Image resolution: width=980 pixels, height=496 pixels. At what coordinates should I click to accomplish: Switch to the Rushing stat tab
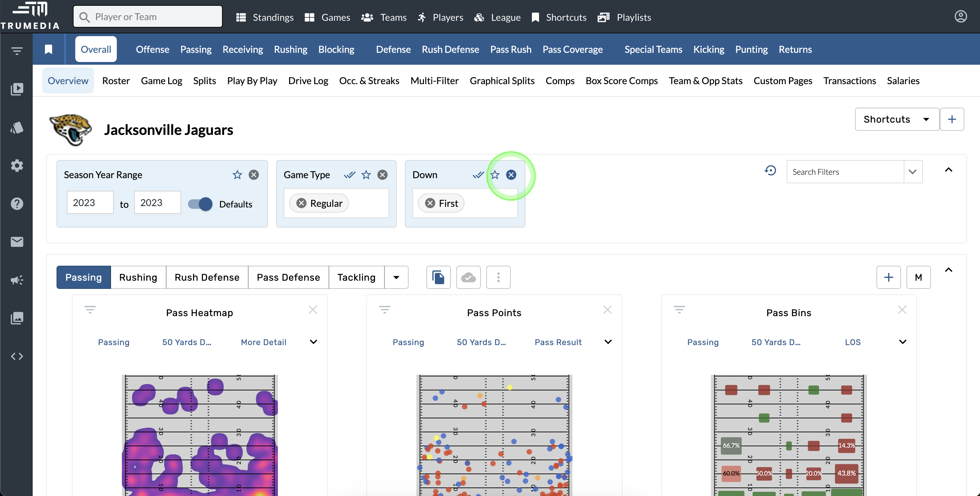tap(138, 277)
